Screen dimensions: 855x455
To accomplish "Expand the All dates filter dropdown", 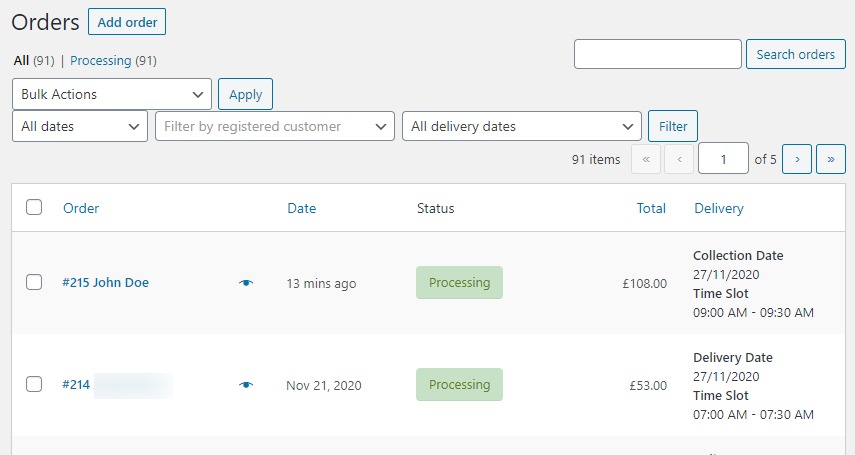I will pyautogui.click(x=80, y=127).
